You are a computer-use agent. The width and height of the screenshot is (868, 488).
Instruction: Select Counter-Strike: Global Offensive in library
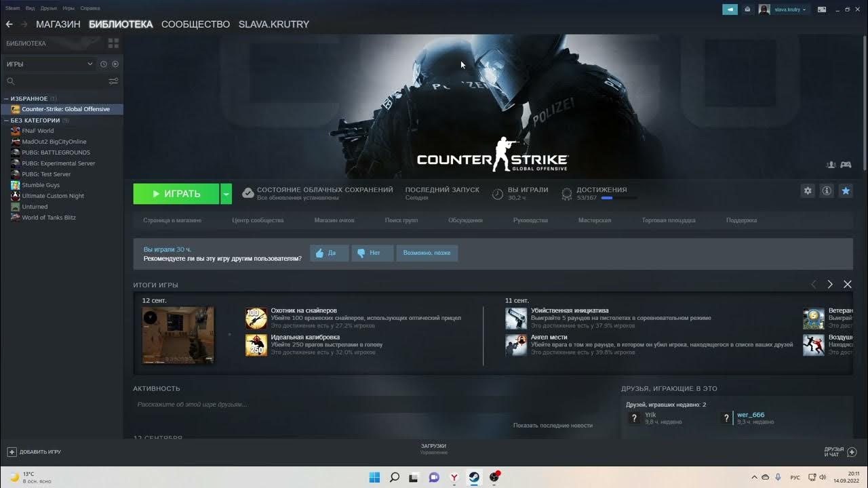(x=62, y=109)
